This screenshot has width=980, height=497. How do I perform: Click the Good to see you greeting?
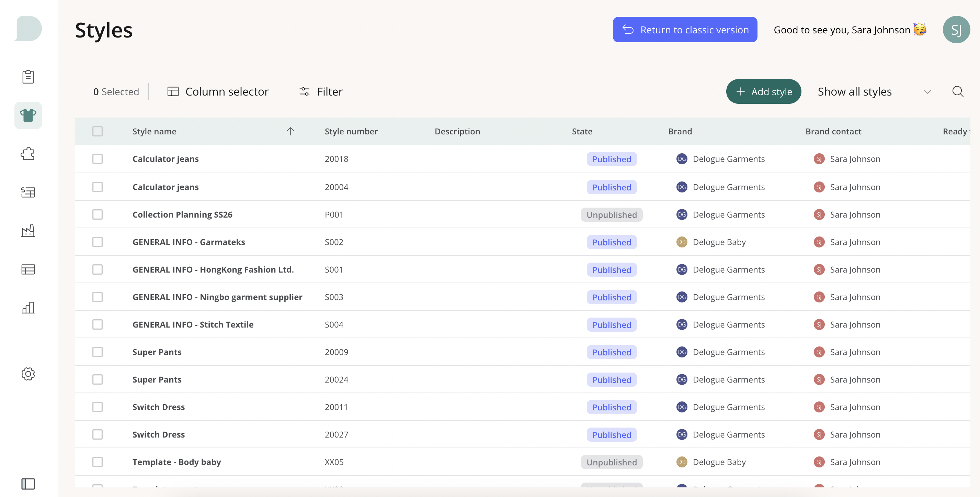[x=850, y=30]
